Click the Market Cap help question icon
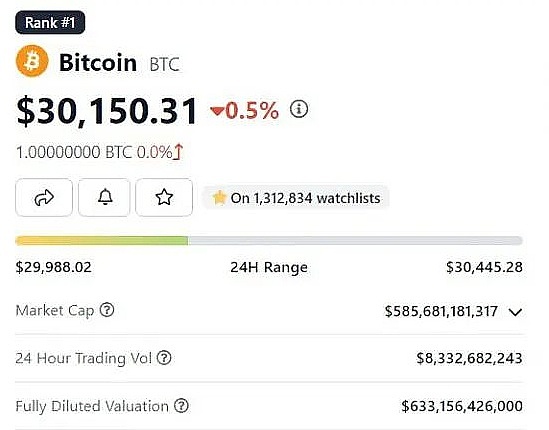Viewport: 549px width, 430px height. [107, 310]
